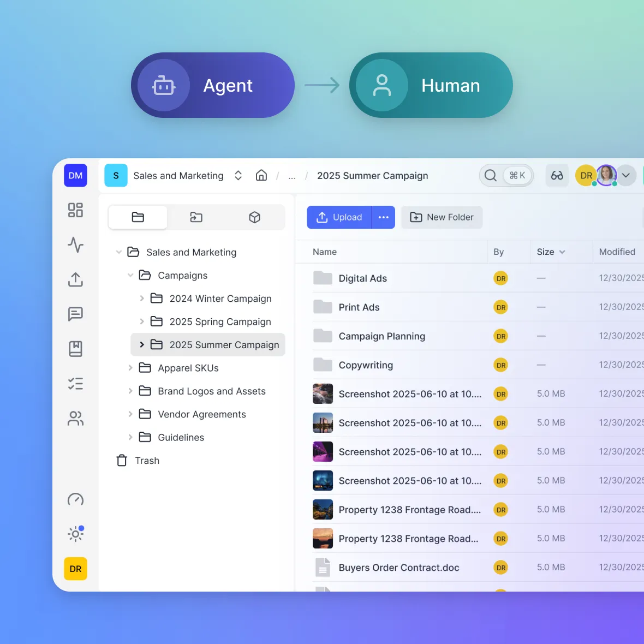The height and width of the screenshot is (644, 644).
Task: Open the task checklist icon
Action: pos(75,383)
